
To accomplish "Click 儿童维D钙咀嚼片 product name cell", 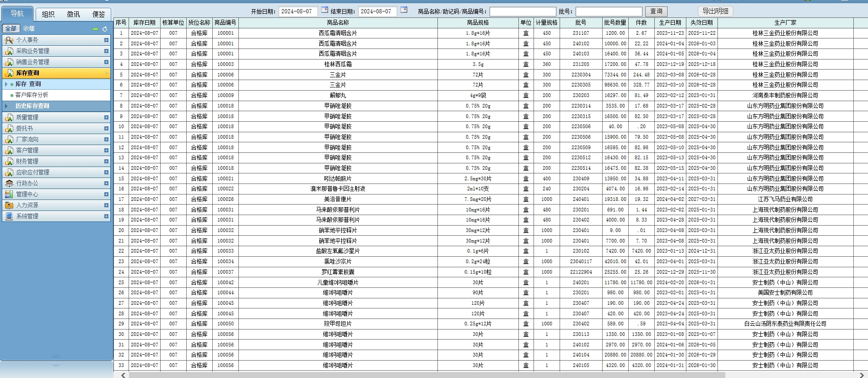I will click(338, 283).
